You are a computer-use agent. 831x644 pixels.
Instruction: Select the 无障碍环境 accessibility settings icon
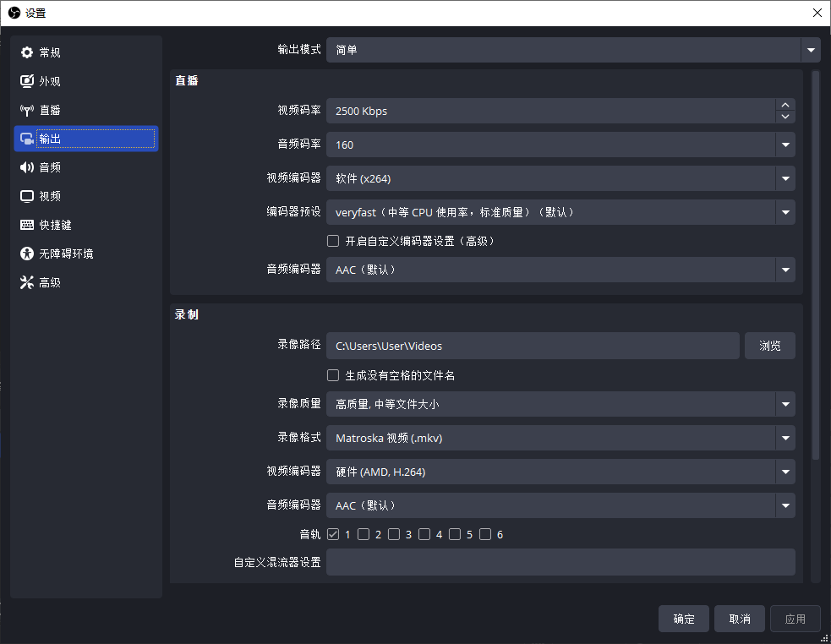[x=61, y=253]
